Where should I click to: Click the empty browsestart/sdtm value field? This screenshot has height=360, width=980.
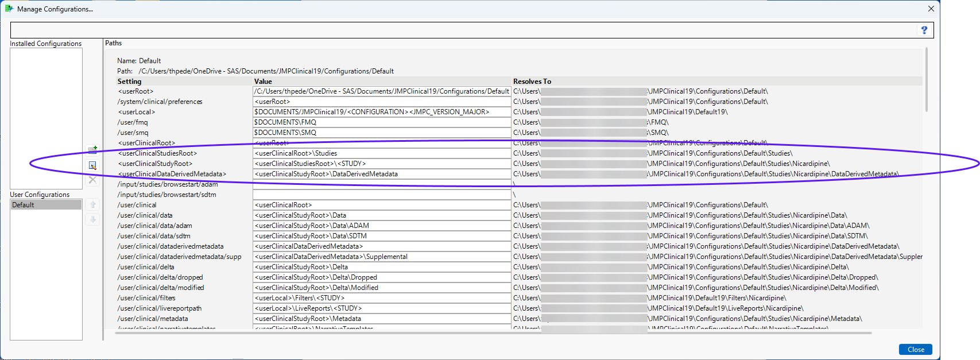point(382,195)
